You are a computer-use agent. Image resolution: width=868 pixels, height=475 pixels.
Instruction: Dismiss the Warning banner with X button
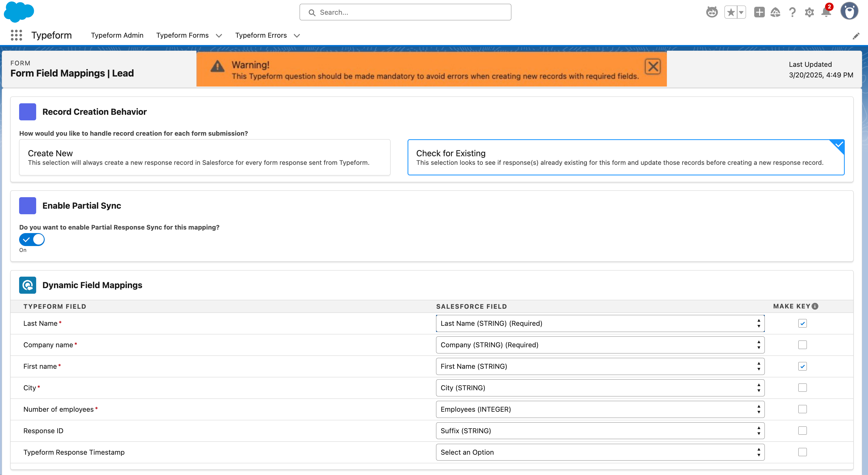pyautogui.click(x=653, y=67)
